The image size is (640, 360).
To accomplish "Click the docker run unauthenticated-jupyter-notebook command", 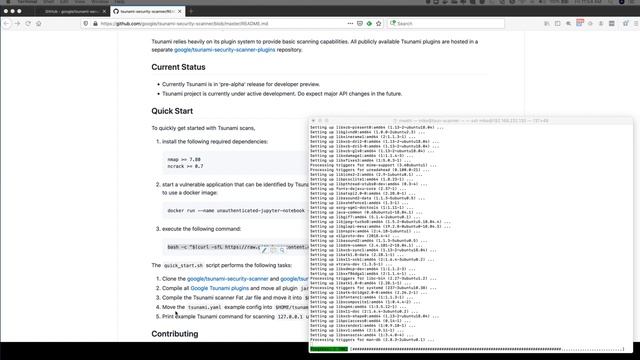I will (236, 211).
